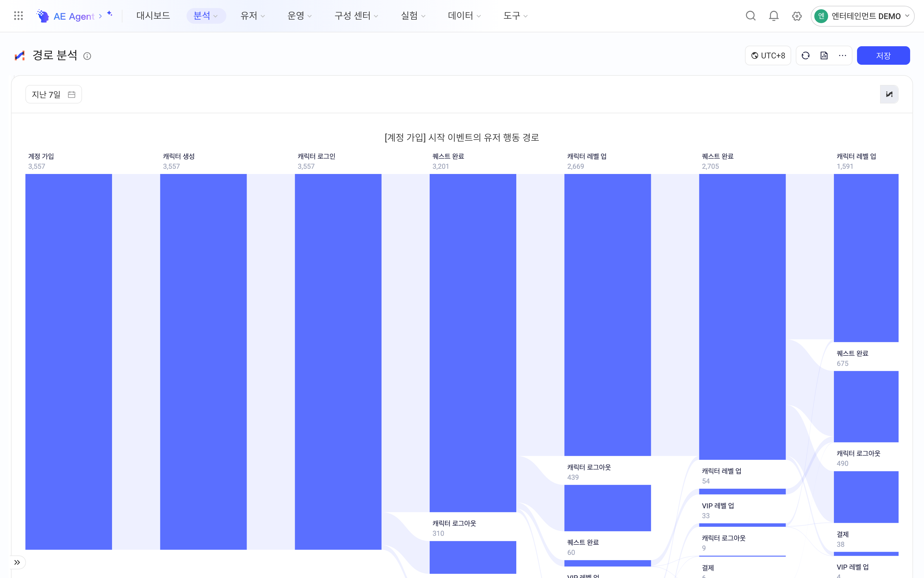Click the 캐릭터 로그아웃 310 label
This screenshot has width=924, height=578.
(x=454, y=528)
